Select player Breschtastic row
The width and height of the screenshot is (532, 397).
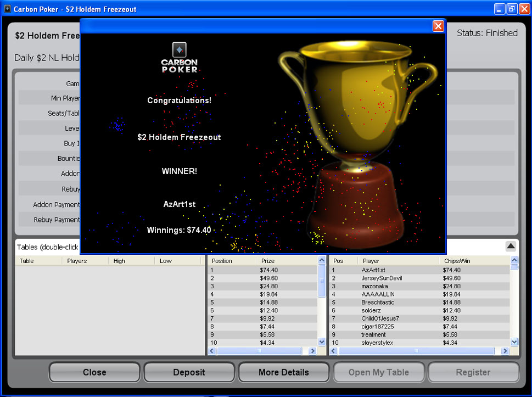[x=419, y=303]
